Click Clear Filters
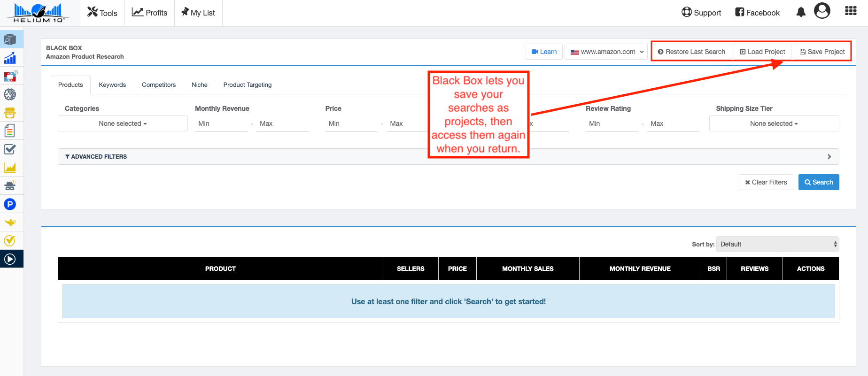 point(766,182)
